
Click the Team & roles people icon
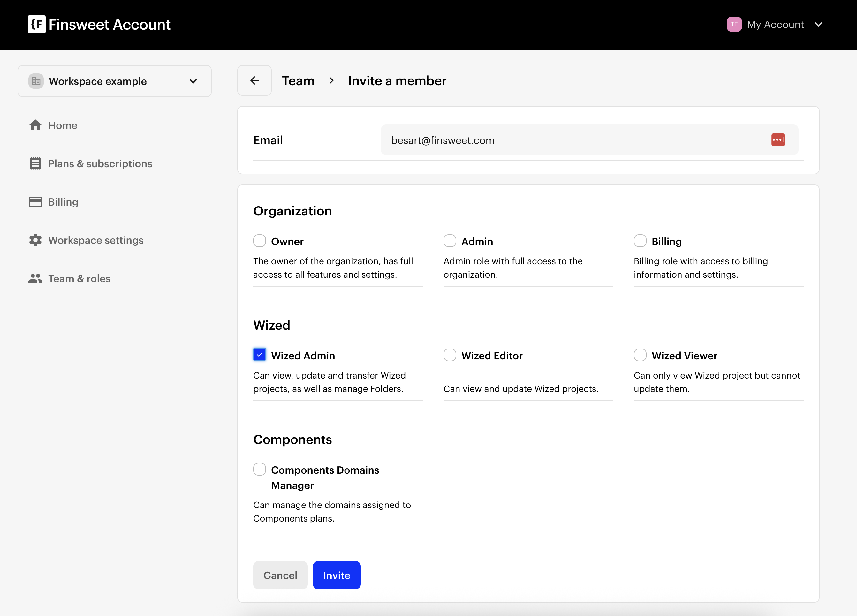click(35, 278)
